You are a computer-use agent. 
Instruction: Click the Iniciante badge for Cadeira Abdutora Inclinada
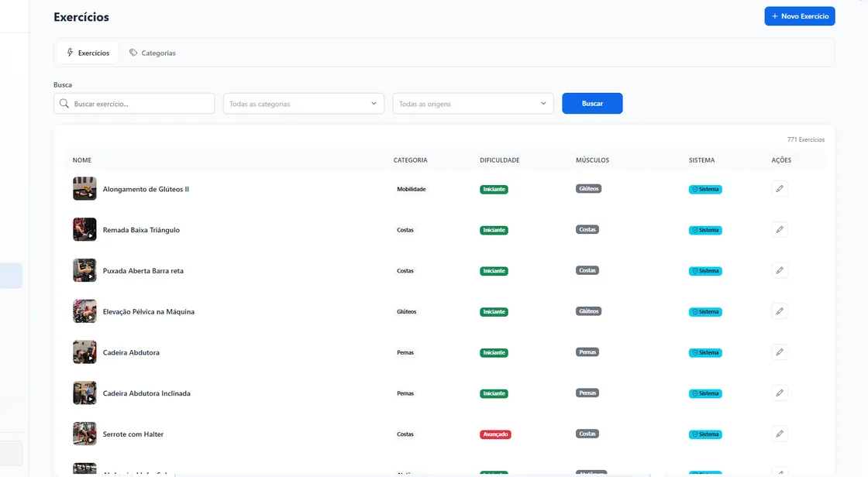click(494, 393)
